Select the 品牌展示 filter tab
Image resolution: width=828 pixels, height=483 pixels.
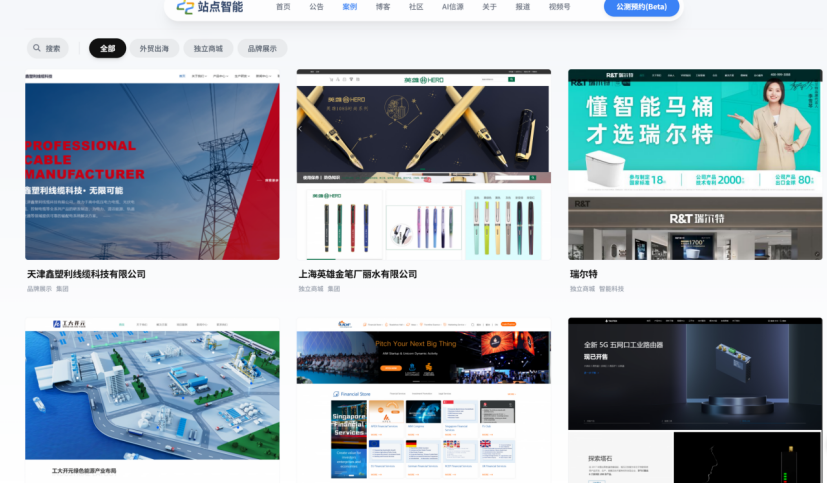click(x=262, y=48)
